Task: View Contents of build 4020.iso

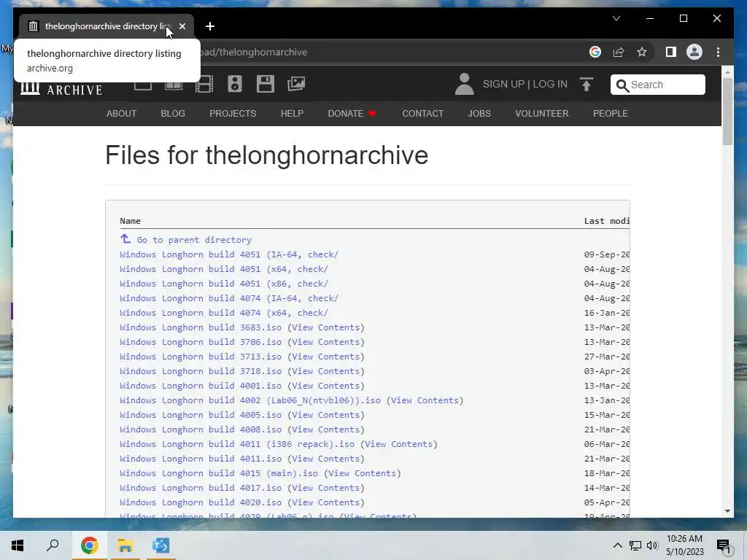Action: (x=326, y=502)
